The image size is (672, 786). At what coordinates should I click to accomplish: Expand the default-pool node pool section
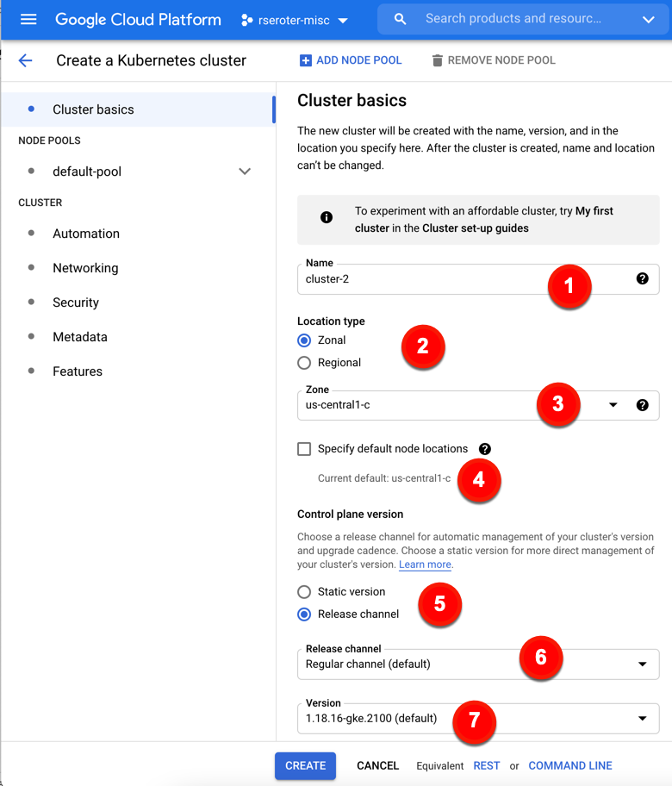(x=245, y=172)
